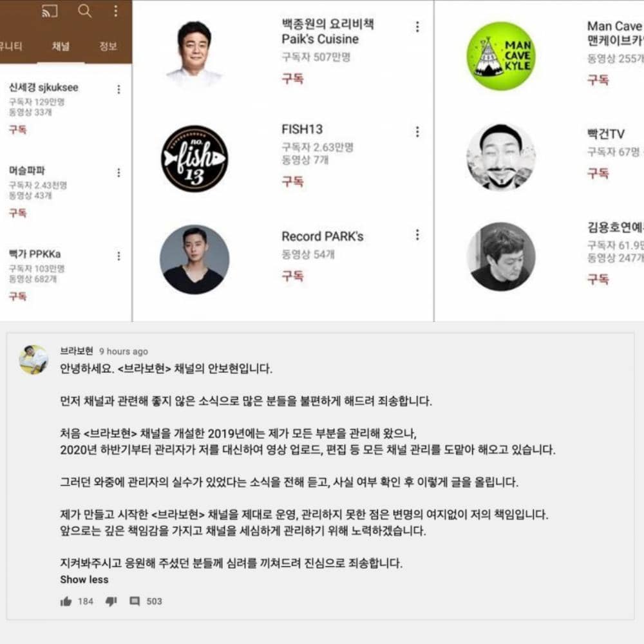Subscribe to the FISH13 channel
644x644 pixels.
point(292,181)
